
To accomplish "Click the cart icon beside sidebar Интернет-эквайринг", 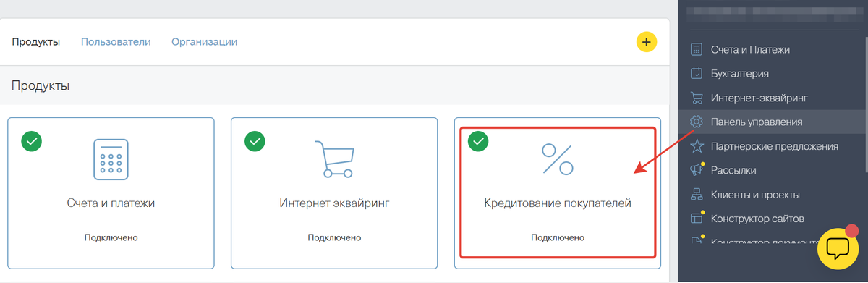I will 697,98.
